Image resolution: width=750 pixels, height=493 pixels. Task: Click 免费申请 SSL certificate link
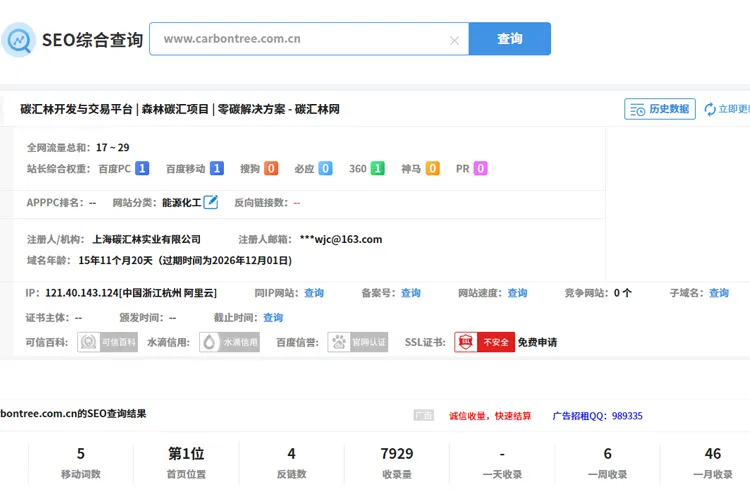pyautogui.click(x=537, y=342)
